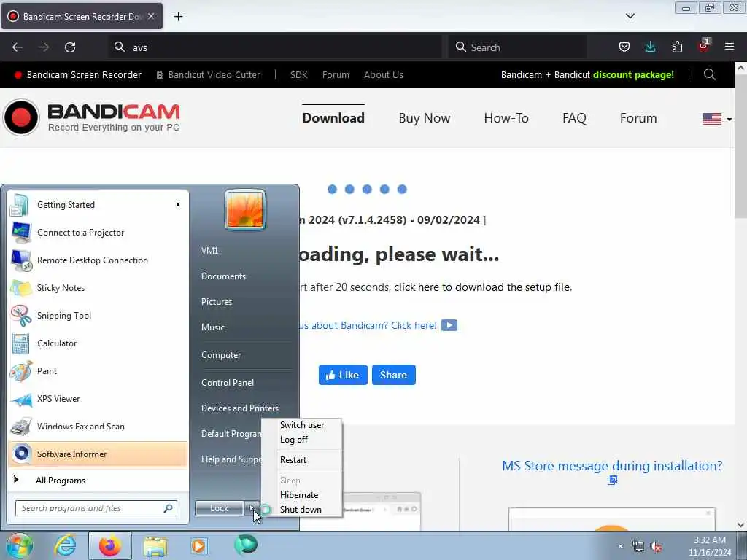Open extensions puzzle piece icon
This screenshot has width=747, height=560.
pos(677,47)
